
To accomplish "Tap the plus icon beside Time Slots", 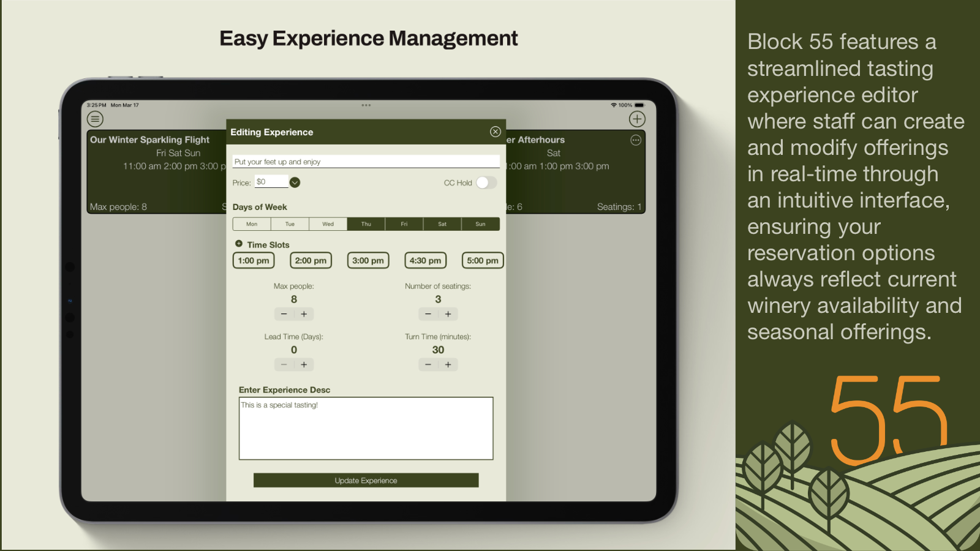I will tap(238, 243).
